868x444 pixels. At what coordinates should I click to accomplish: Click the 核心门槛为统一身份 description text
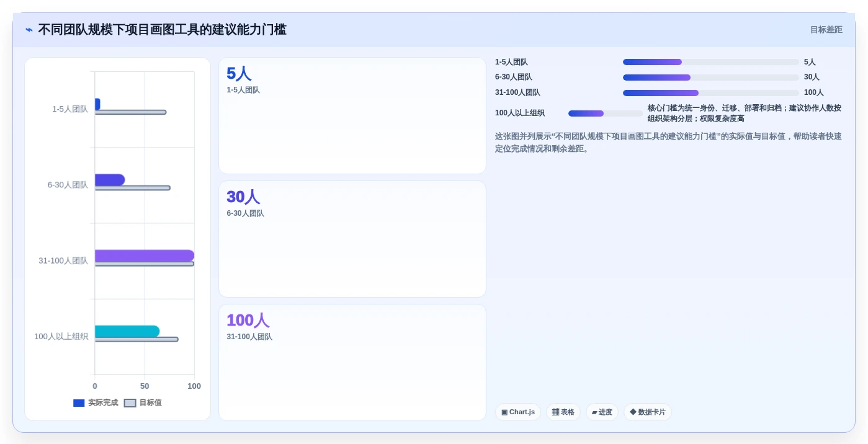[745, 113]
